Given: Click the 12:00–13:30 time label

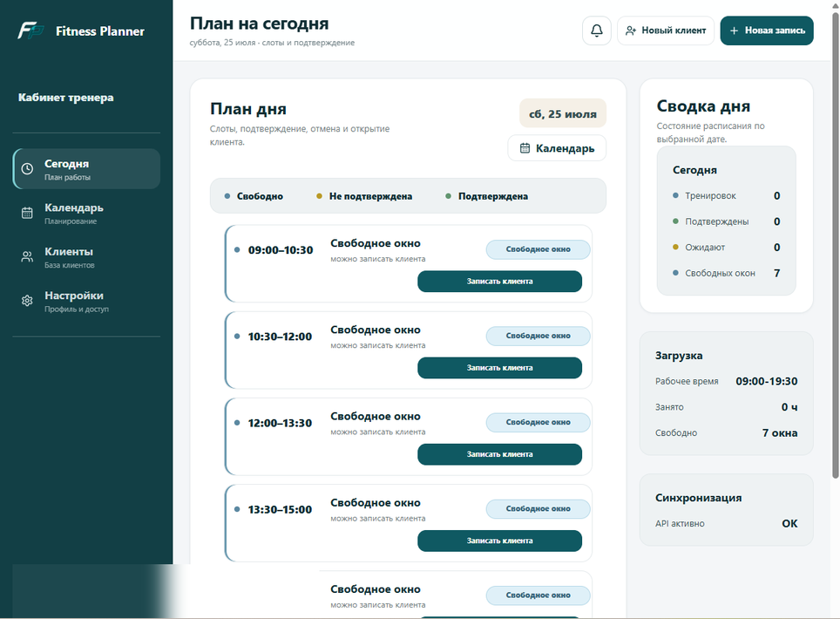Looking at the screenshot, I should tap(280, 423).
